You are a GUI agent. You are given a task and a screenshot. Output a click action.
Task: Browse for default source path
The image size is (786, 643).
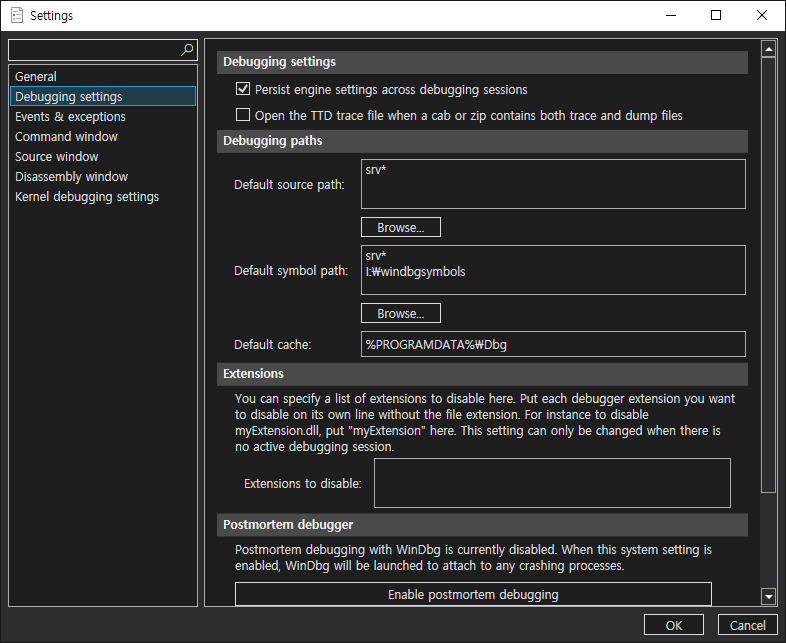[401, 227]
